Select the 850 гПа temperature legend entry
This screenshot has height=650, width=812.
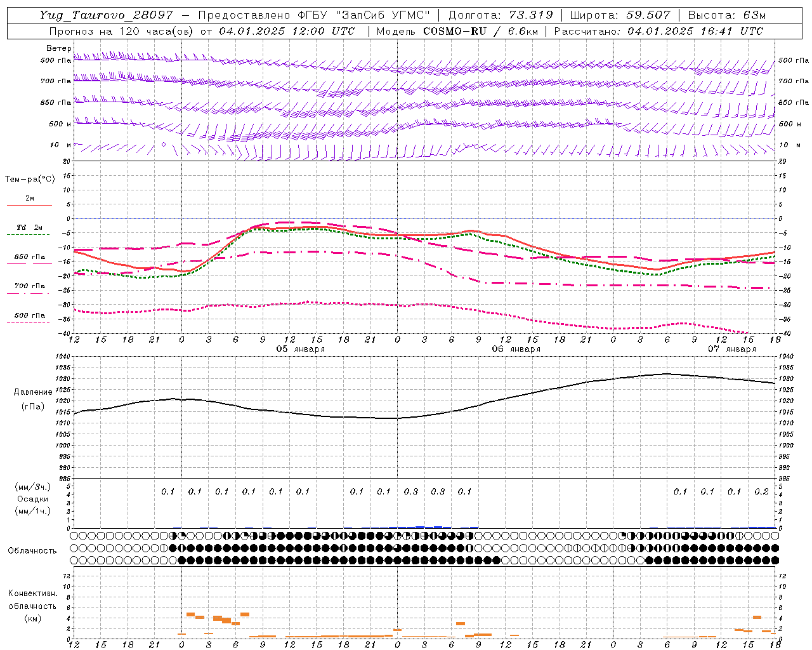click(x=29, y=257)
